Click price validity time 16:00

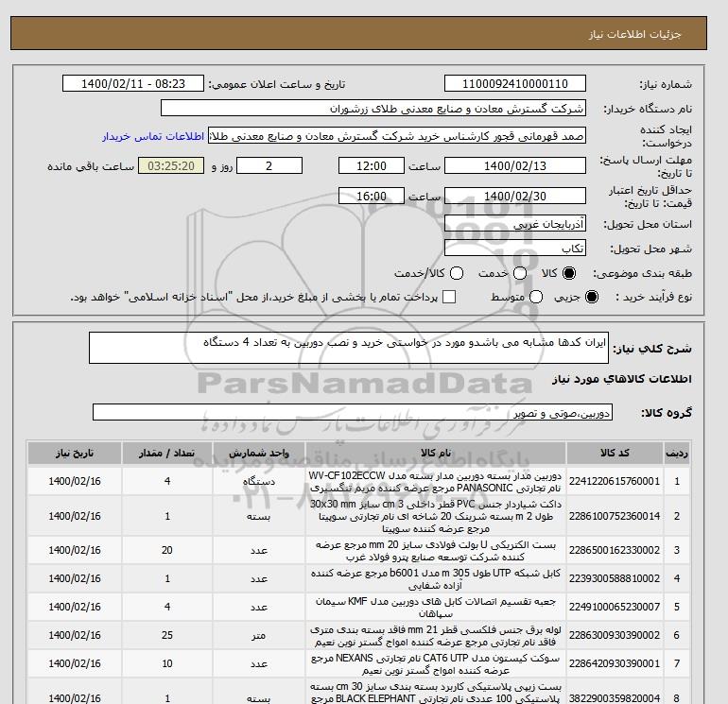[372, 196]
